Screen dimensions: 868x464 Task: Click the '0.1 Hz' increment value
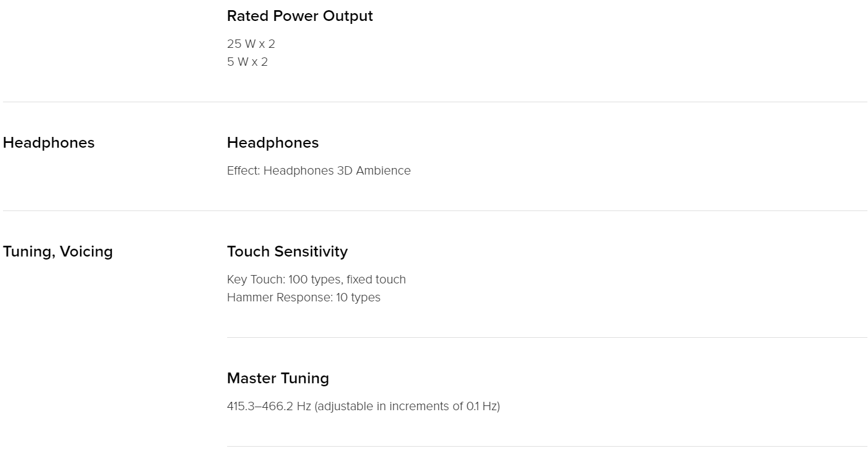click(482, 406)
